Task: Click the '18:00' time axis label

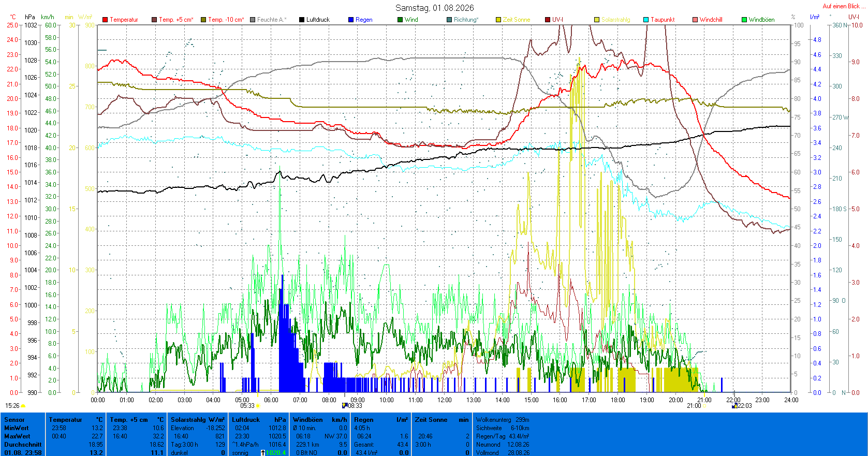Action: [617, 400]
